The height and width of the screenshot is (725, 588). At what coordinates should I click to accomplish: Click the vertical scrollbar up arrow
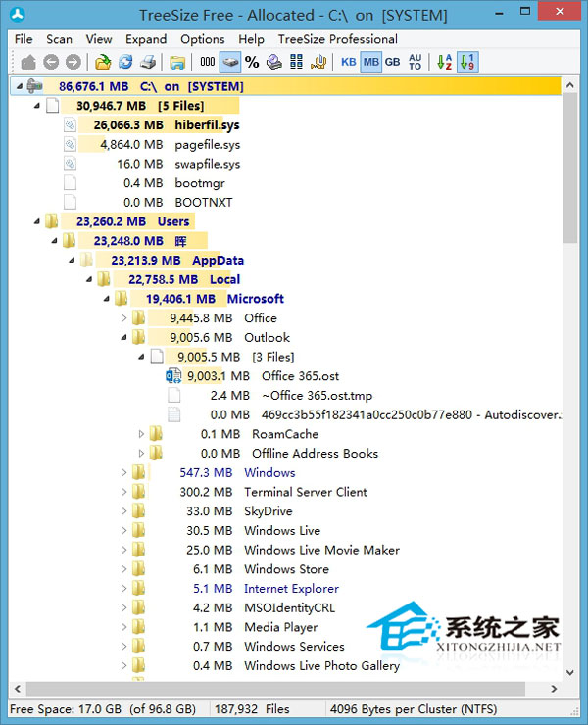pyautogui.click(x=570, y=85)
